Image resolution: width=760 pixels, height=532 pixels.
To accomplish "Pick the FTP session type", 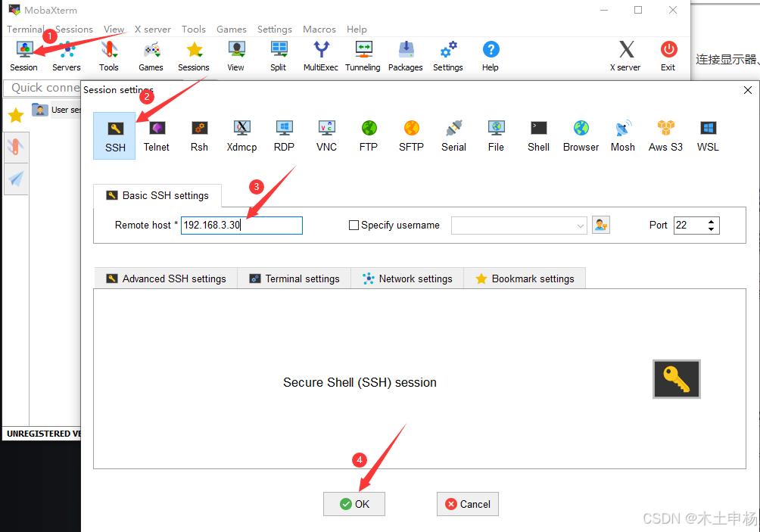I will tap(369, 136).
